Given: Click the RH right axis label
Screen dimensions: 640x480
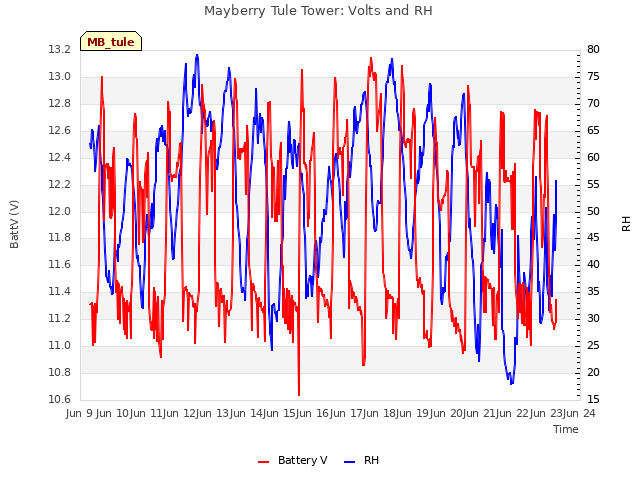Looking at the screenshot, I should tap(626, 224).
